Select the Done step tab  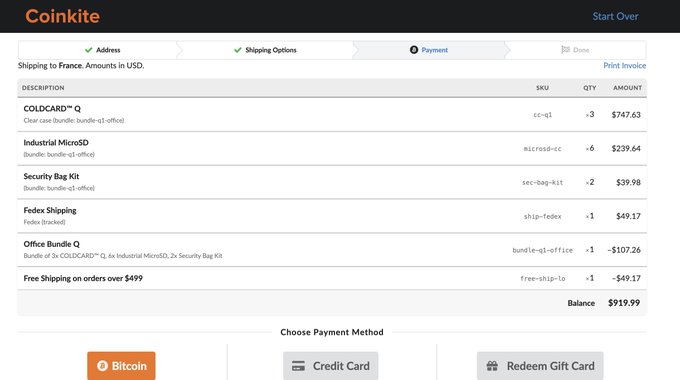pos(575,50)
